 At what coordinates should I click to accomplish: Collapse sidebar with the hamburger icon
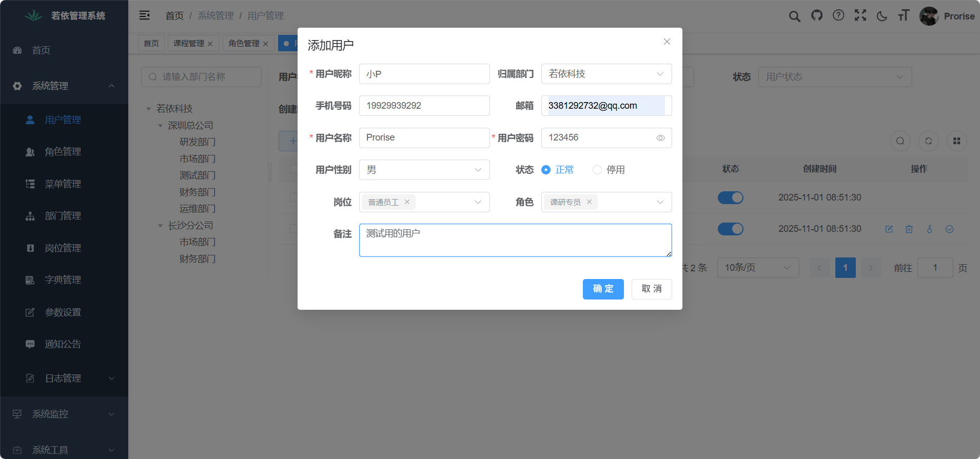point(145,15)
